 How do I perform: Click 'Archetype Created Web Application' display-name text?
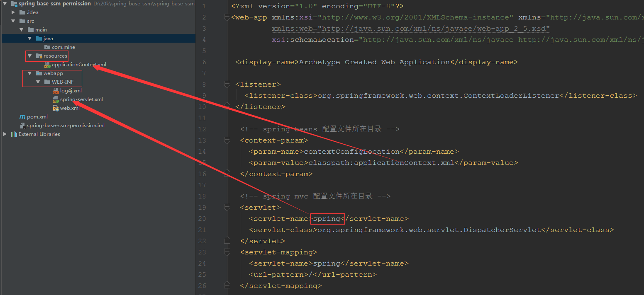(374, 62)
